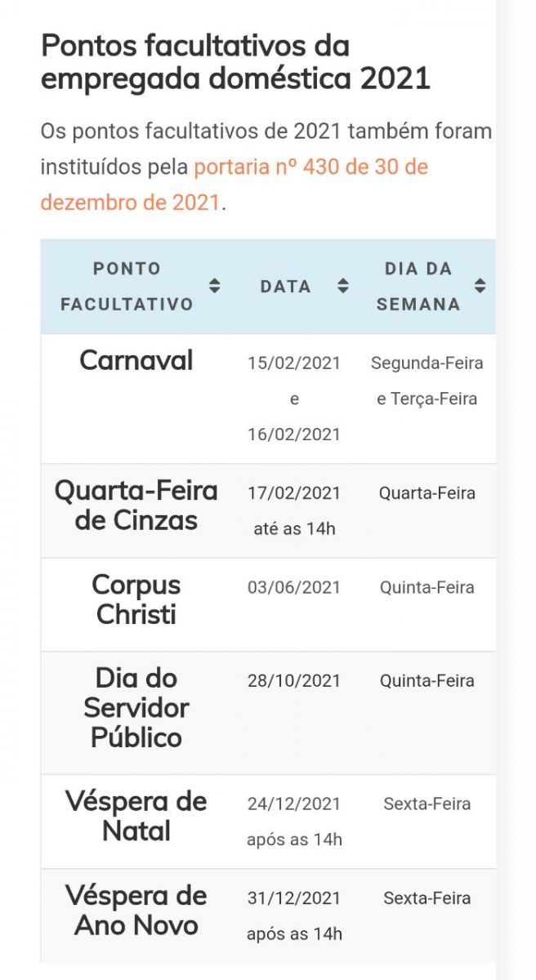Select the Ponto Facultativo column header text
Viewport: 536px width, 980px height.
pyautogui.click(x=127, y=286)
